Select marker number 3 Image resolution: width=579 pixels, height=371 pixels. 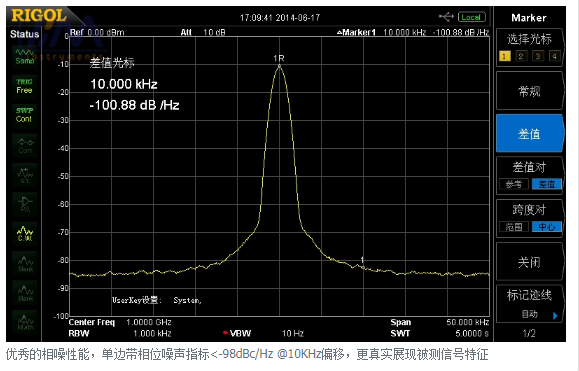click(538, 56)
